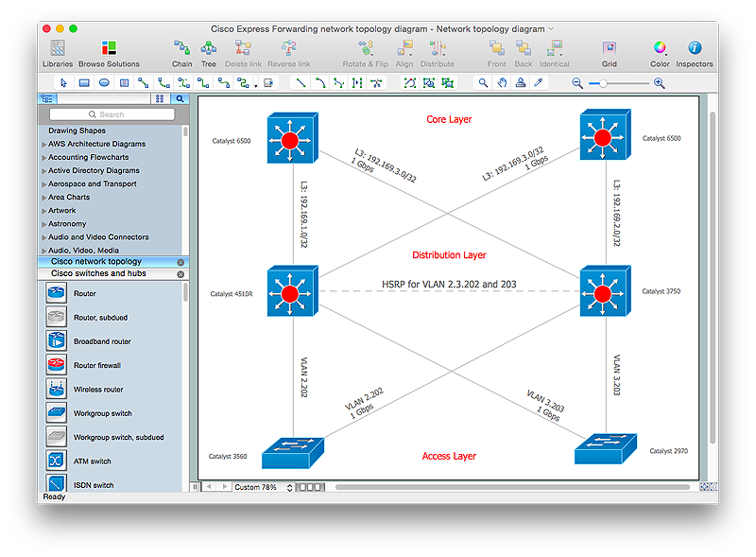Screen dimensions: 756x557
Task: Select the straight line drawing tool
Action: (301, 83)
